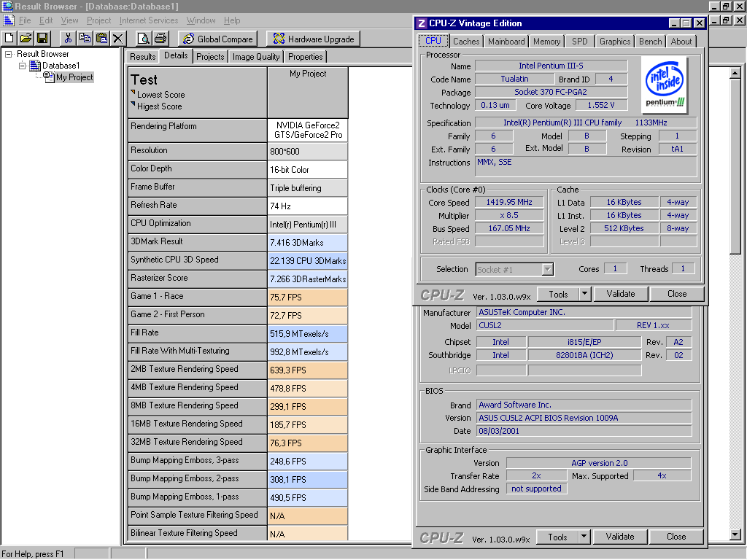Click the Save floppy disk icon
747x560 pixels.
coord(42,39)
